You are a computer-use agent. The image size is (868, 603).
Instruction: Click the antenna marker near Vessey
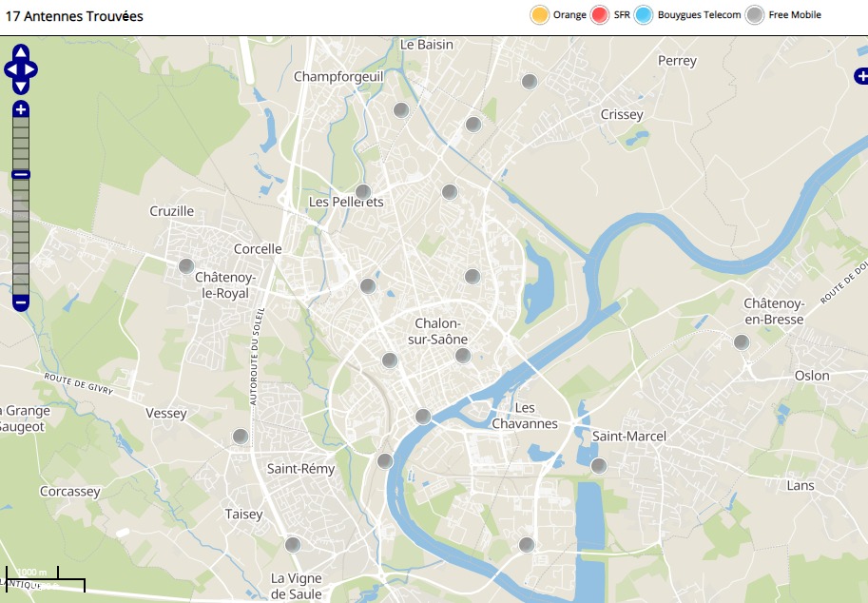241,436
